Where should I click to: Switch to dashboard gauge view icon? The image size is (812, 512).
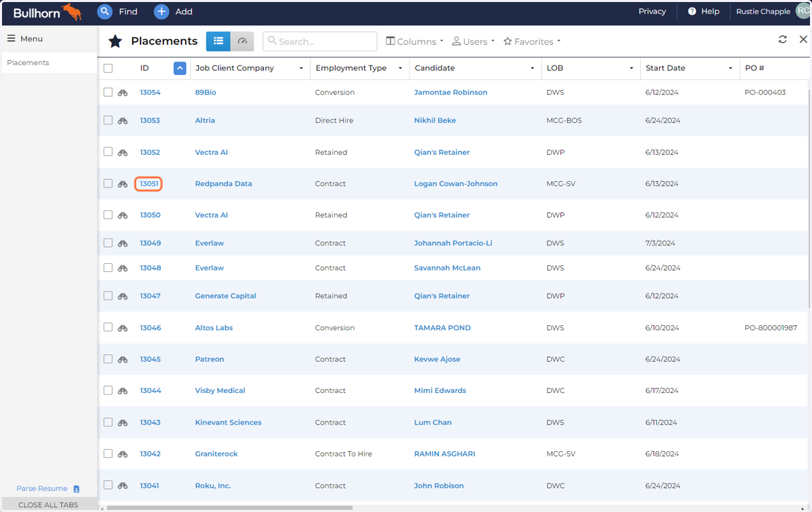coord(242,41)
